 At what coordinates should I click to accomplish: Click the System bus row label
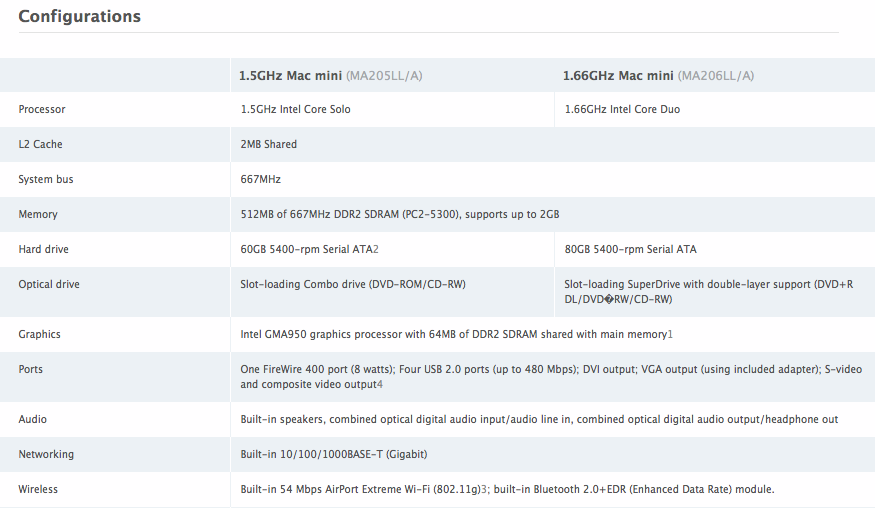click(46, 179)
